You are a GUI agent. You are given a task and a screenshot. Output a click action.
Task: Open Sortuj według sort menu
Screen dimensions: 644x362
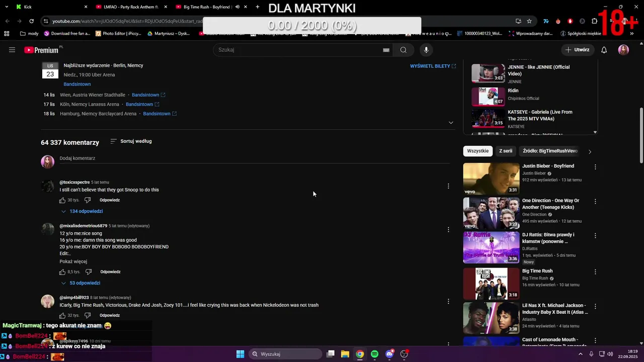(x=131, y=141)
